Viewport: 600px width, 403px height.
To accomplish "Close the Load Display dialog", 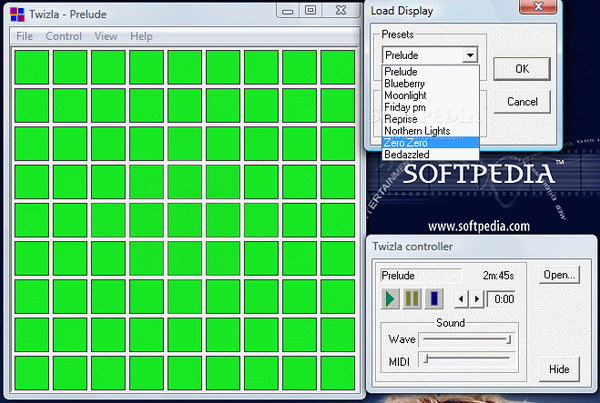I will pyautogui.click(x=538, y=7).
